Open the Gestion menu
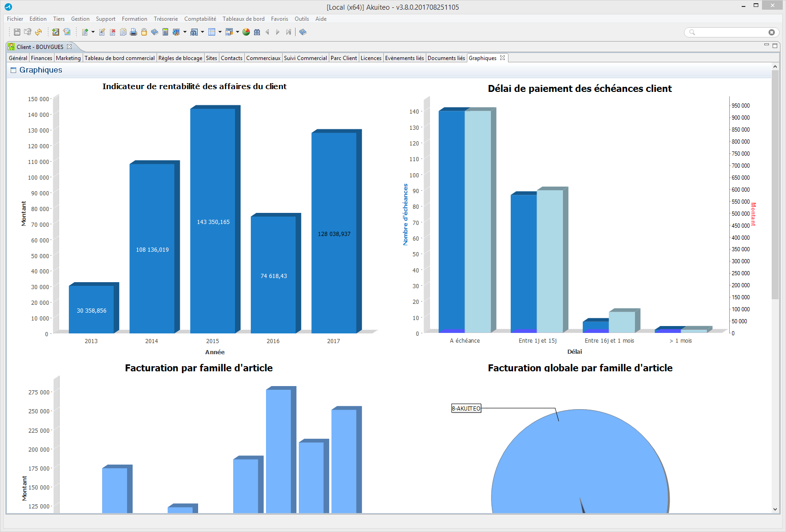The width and height of the screenshot is (786, 532). tap(80, 19)
